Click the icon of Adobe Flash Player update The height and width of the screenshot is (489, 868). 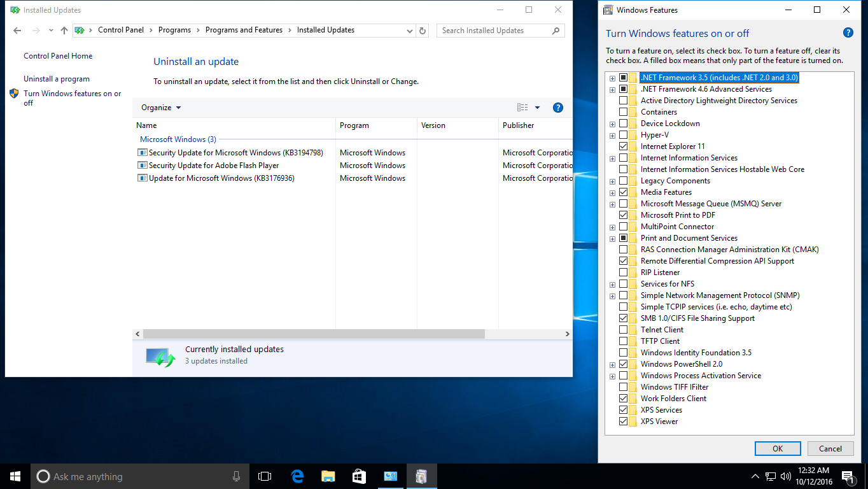143,166
